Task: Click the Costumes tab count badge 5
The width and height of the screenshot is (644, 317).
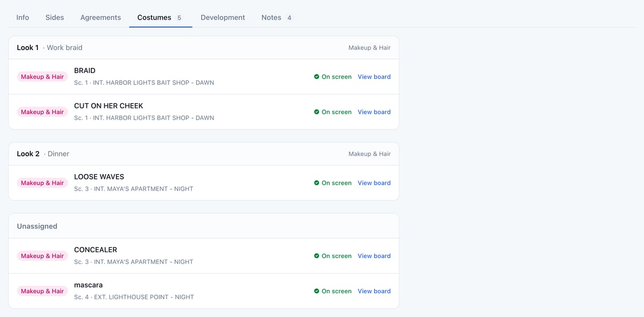Action: 179,18
